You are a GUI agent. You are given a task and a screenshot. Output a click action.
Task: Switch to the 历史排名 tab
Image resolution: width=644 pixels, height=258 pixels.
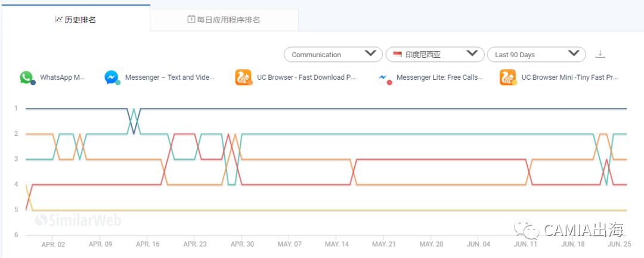[x=76, y=20]
